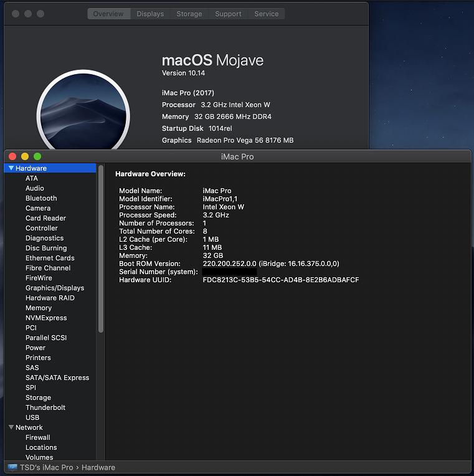Click the Boot ROM Version value
The height and width of the screenshot is (476, 474).
tap(271, 264)
